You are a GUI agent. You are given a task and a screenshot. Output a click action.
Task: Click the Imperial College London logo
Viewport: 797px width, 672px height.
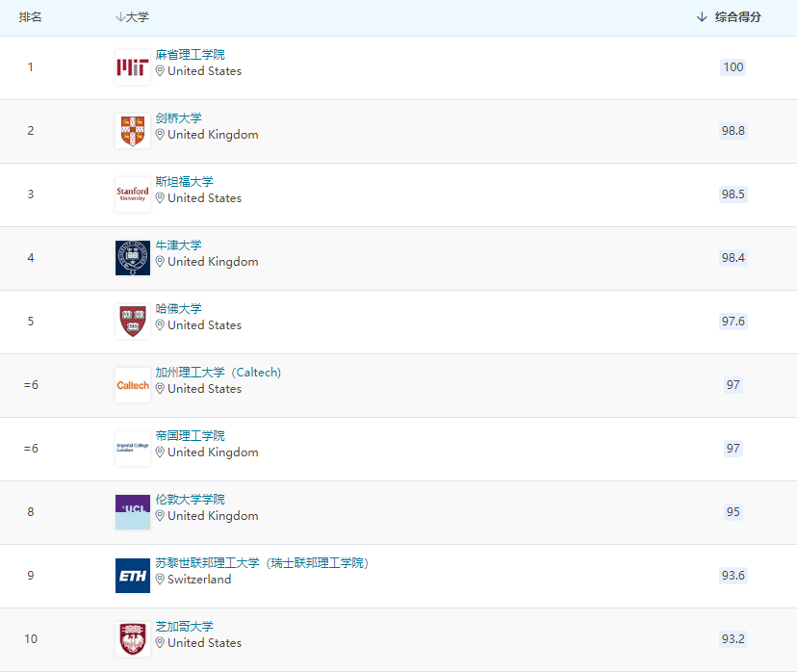[x=132, y=449]
